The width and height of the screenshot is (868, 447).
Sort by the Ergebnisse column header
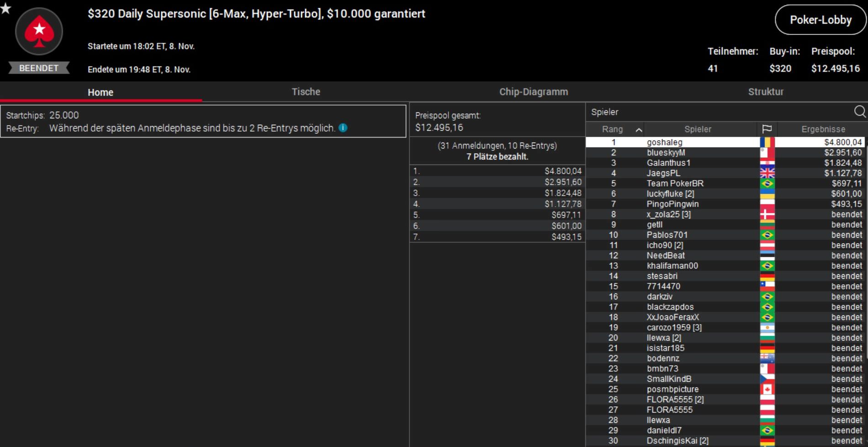(823, 129)
